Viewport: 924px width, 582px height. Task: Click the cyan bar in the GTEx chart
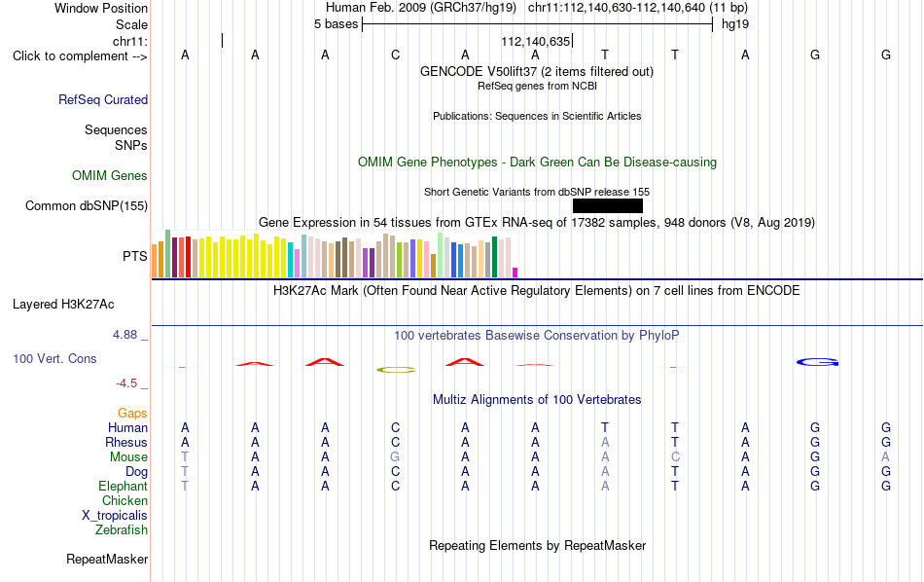tap(291, 260)
